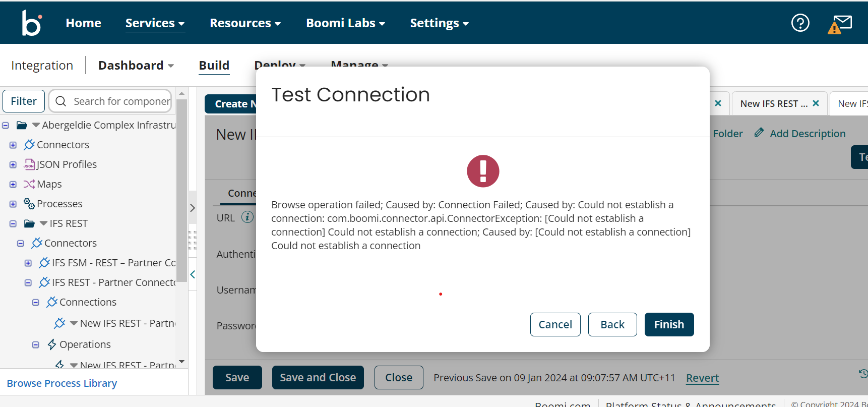Click the Boomi logo icon

click(31, 23)
